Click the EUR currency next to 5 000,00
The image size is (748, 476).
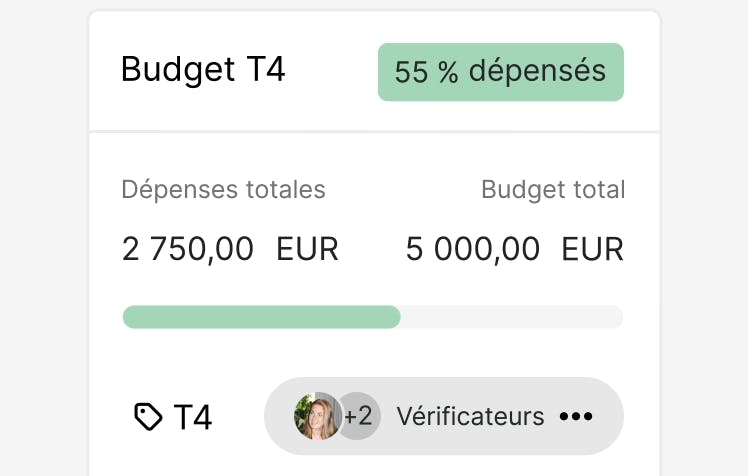592,248
